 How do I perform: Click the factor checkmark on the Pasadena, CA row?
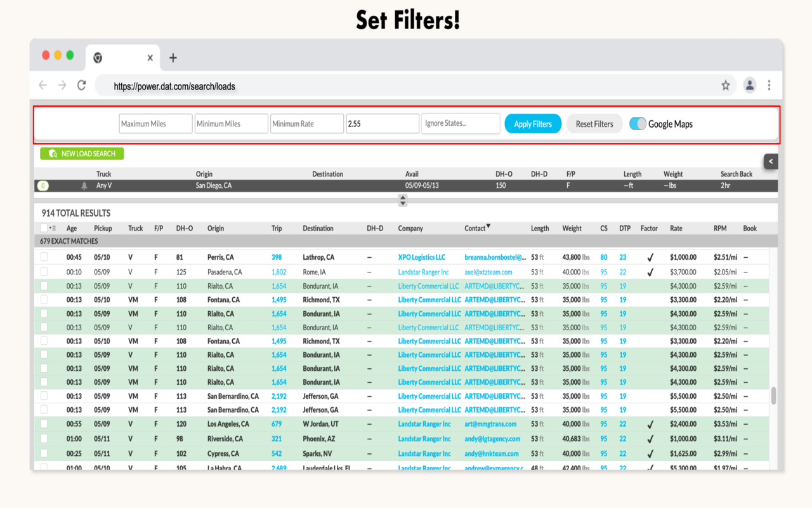[650, 272]
